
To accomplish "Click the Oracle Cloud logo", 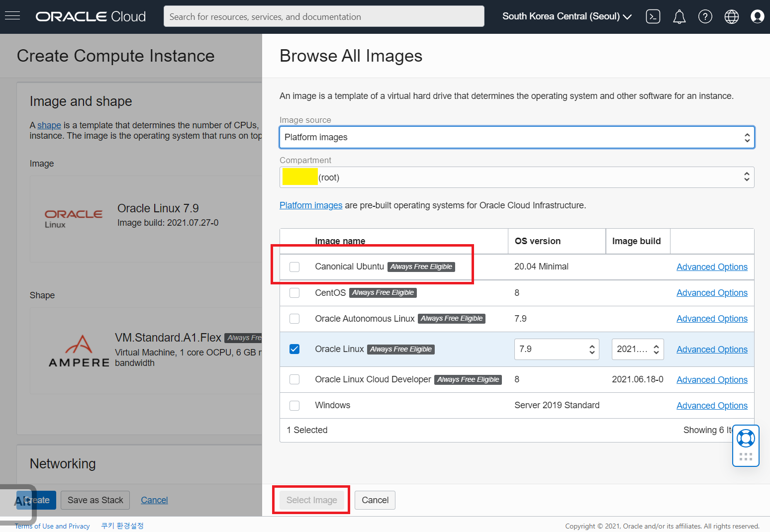I will coord(91,16).
